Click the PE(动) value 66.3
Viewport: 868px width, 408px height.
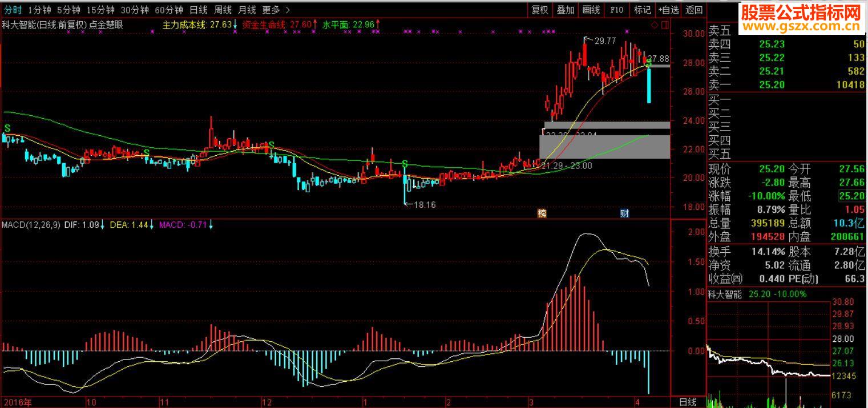[x=854, y=278]
